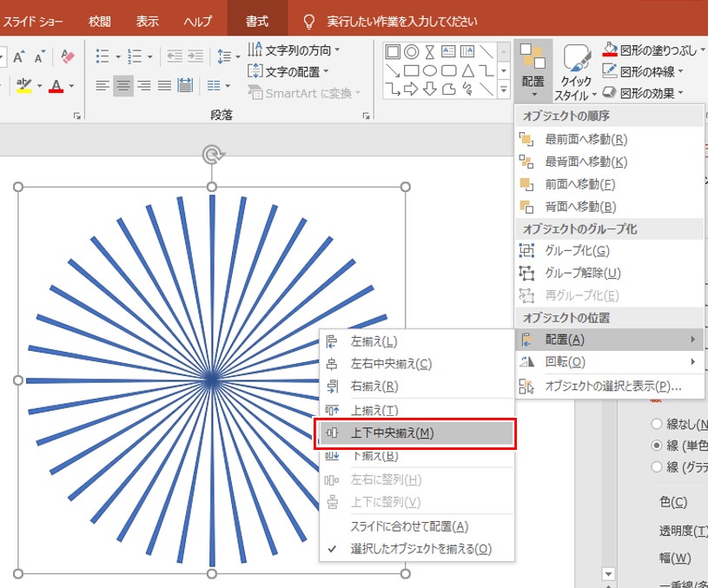Clear text formatting with the eraser icon
Viewport: 708px width, 588px height.
[x=66, y=55]
